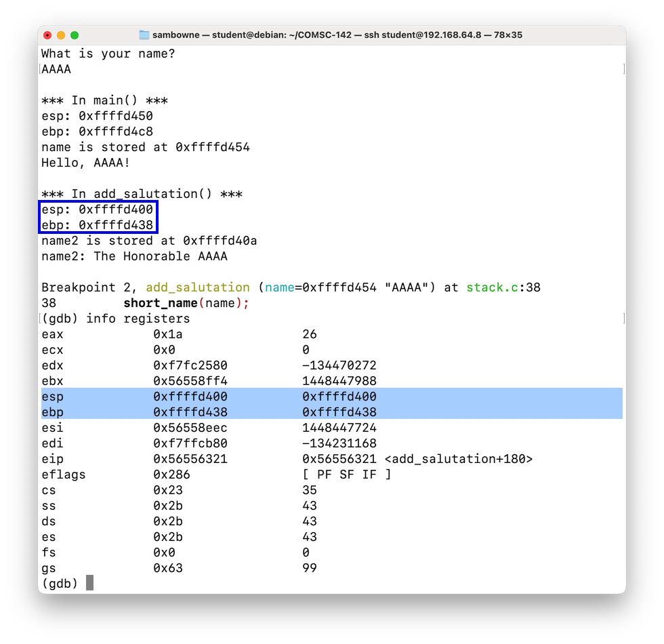The width and height of the screenshot is (664, 644).
Task: Click cs register value 0x23
Action: click(168, 491)
